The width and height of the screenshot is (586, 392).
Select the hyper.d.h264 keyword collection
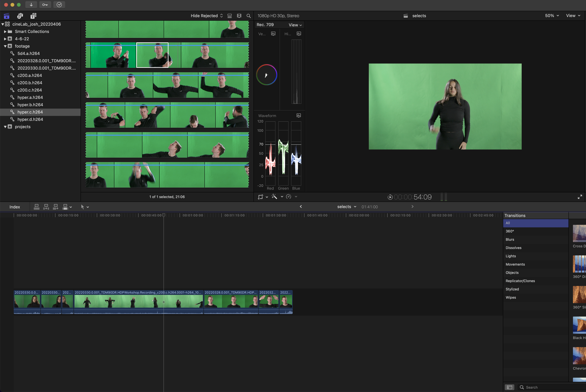30,120
